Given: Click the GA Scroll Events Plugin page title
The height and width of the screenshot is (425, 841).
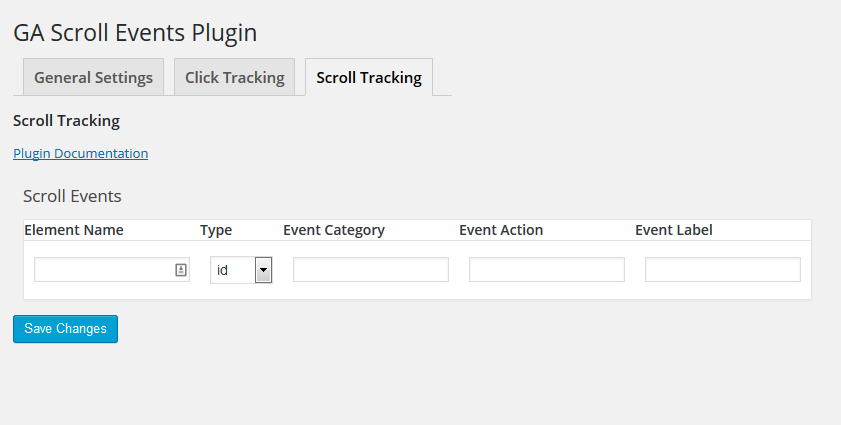Looking at the screenshot, I should click(x=135, y=33).
